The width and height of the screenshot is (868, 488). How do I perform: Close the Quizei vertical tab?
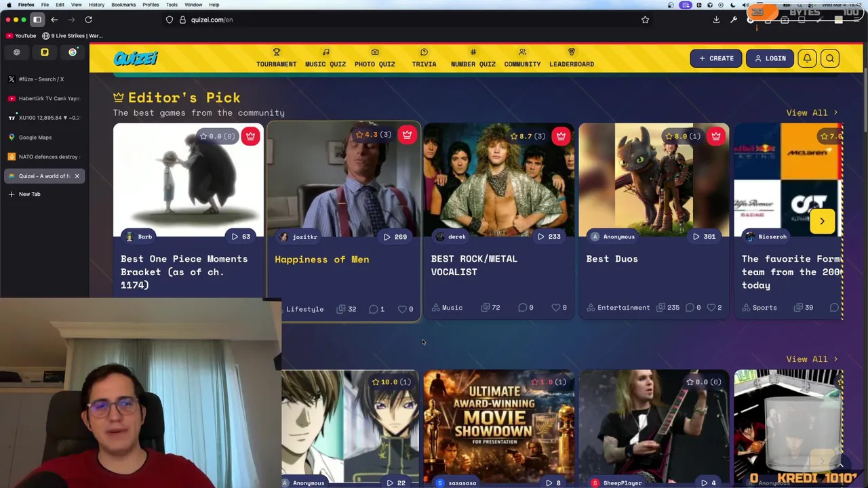coord(77,176)
